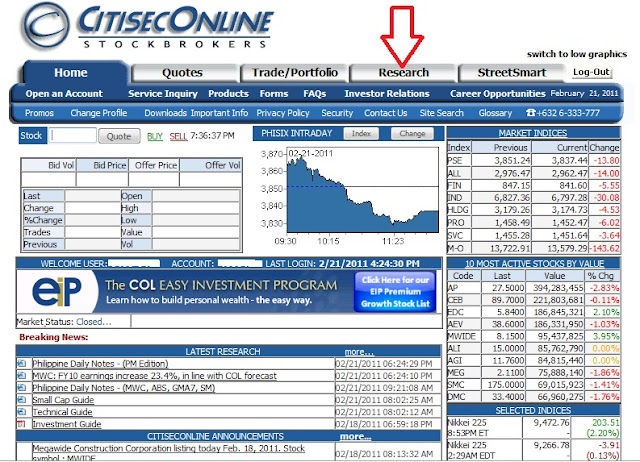Click the Quote button
The width and height of the screenshot is (640, 462).
click(119, 136)
